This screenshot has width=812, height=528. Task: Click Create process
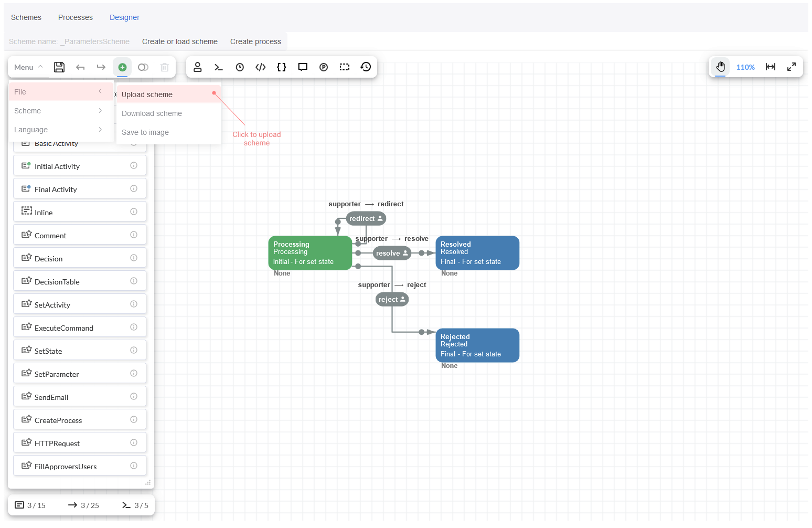[x=255, y=41]
